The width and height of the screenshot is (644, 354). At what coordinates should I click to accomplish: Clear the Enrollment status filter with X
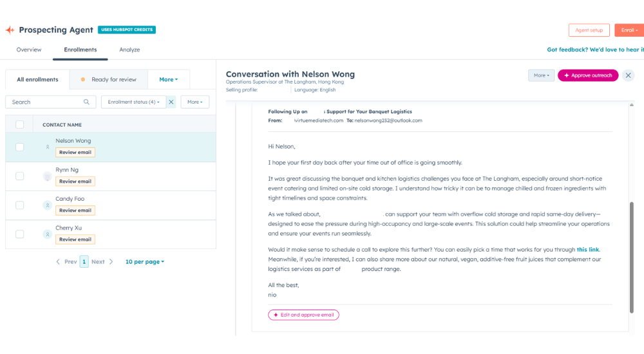tap(171, 102)
